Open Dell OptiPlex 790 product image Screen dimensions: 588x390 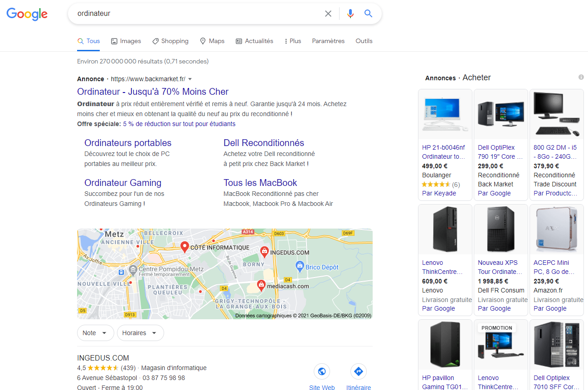pyautogui.click(x=501, y=114)
